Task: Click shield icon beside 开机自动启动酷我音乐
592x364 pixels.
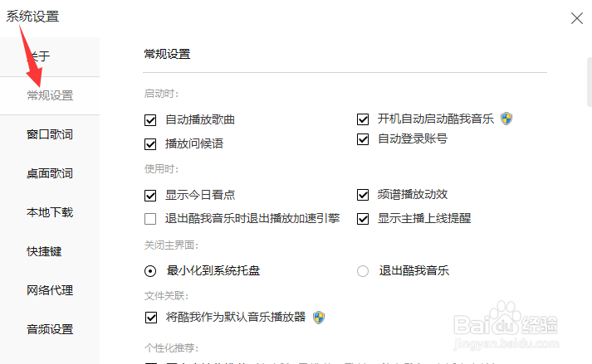Action: [x=506, y=119]
